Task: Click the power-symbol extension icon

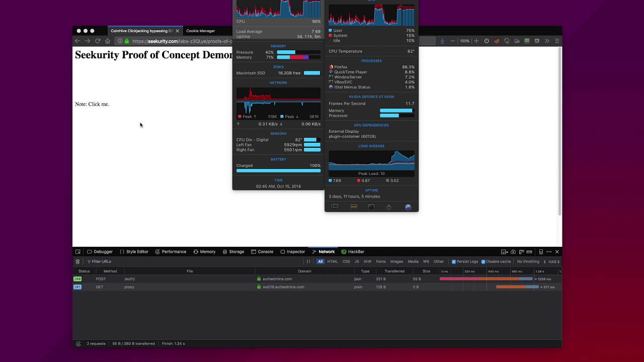Action: 487,41
